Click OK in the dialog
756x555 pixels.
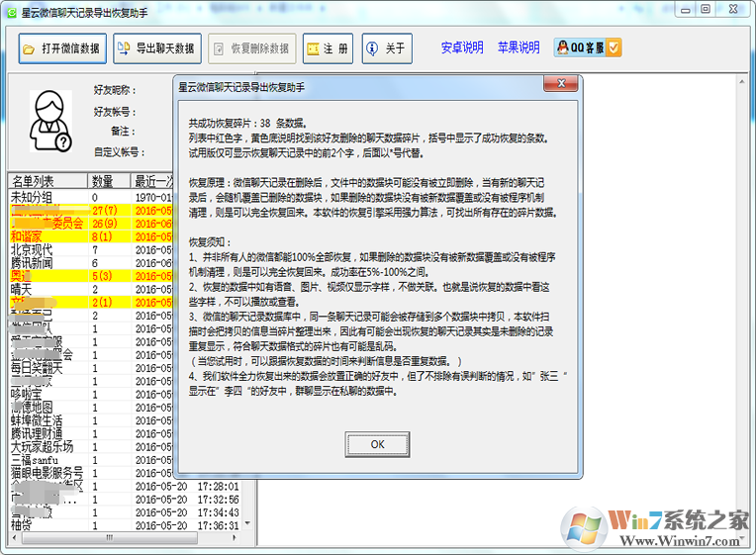click(x=378, y=444)
